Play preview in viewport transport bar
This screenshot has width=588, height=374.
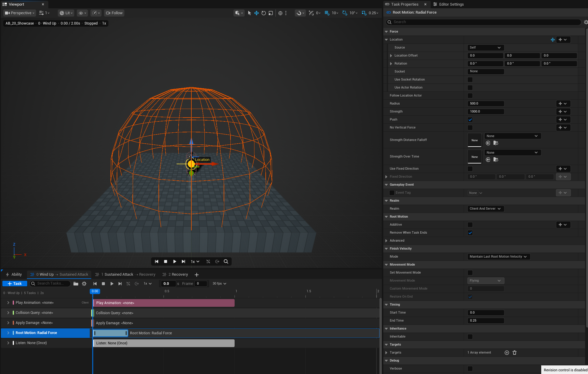click(x=174, y=261)
